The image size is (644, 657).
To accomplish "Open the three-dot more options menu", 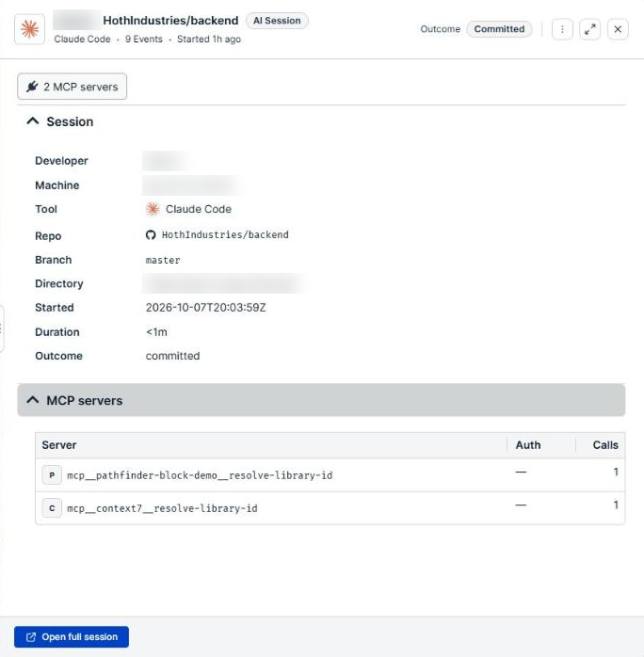I will (562, 29).
